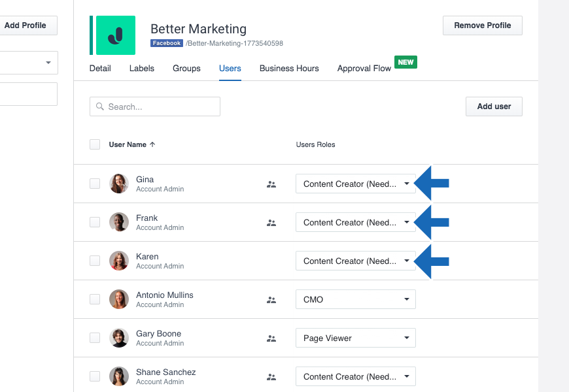Select the checkbox for Gary Boone
The image size is (569, 392).
pyautogui.click(x=95, y=338)
